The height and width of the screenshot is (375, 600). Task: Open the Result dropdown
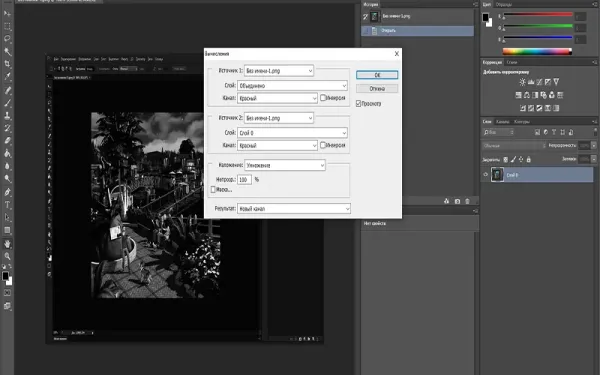pos(294,209)
